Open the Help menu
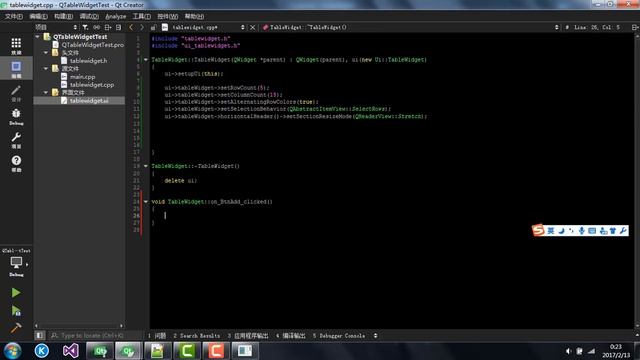 tap(194, 16)
